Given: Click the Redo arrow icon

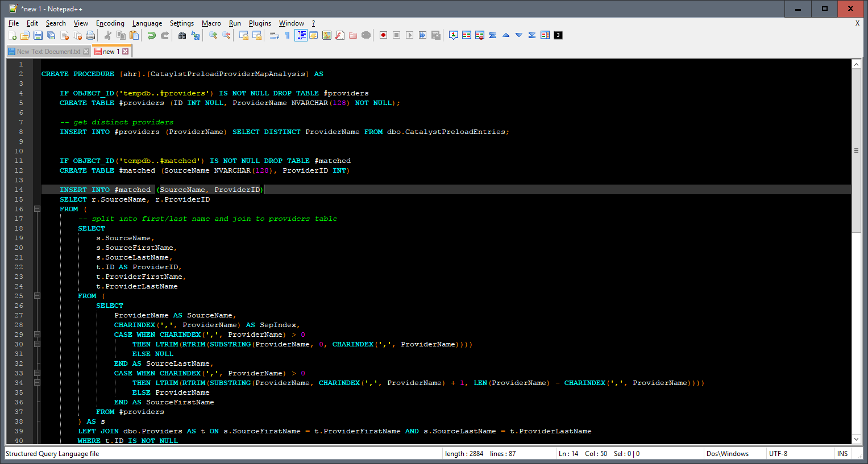Looking at the screenshot, I should tap(165, 35).
